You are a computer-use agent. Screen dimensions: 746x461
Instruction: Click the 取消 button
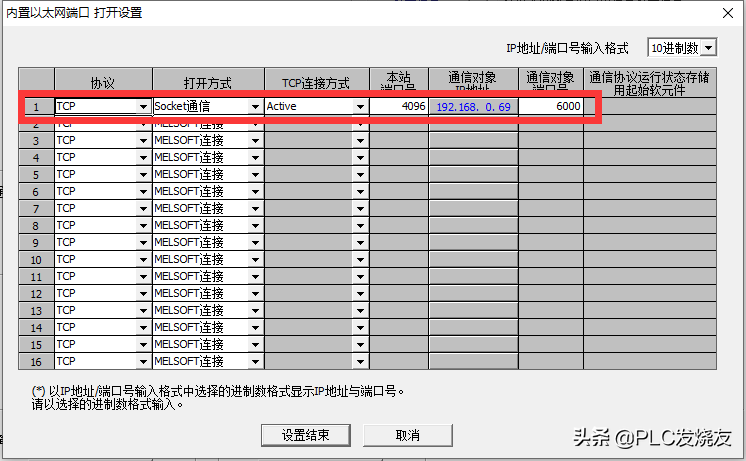click(x=407, y=435)
